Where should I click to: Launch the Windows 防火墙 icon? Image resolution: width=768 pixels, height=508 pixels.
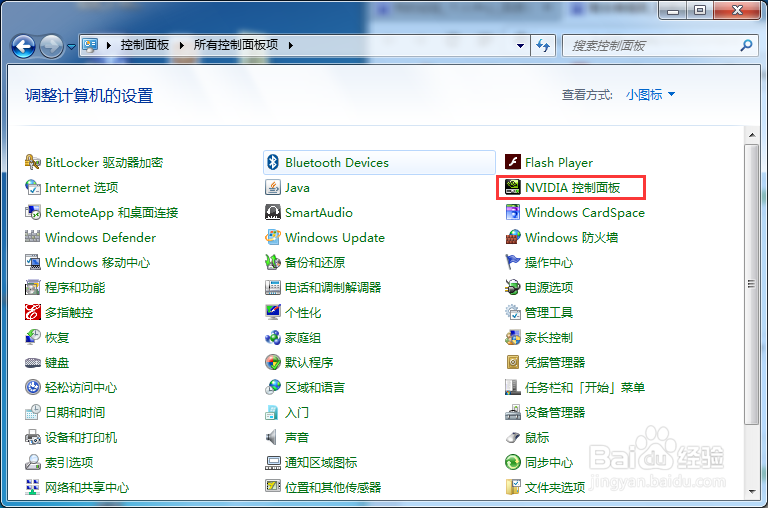pyautogui.click(x=513, y=237)
